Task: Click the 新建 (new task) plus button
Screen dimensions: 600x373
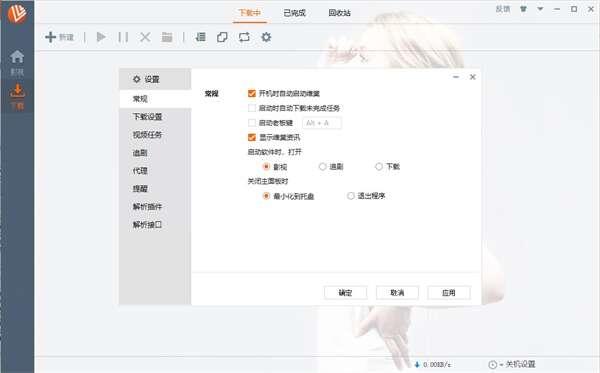Action: click(59, 37)
